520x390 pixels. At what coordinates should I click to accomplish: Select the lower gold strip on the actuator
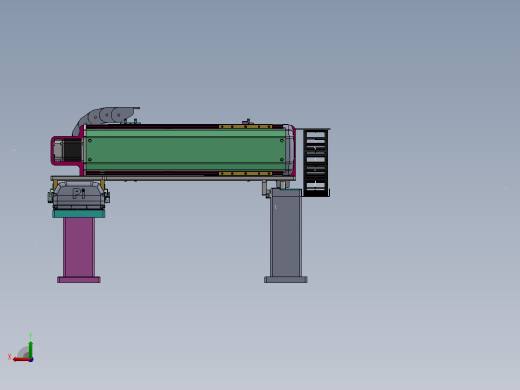pyautogui.click(x=245, y=174)
